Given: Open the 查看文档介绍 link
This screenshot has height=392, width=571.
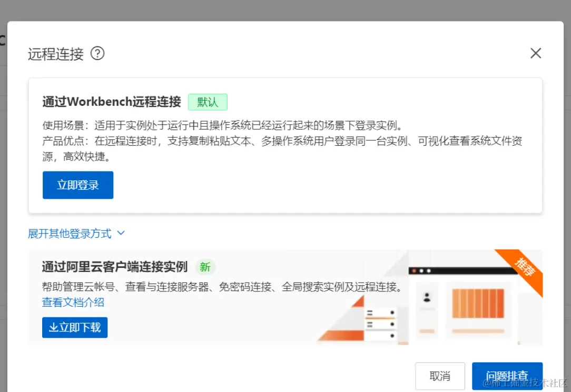Looking at the screenshot, I should [x=73, y=302].
